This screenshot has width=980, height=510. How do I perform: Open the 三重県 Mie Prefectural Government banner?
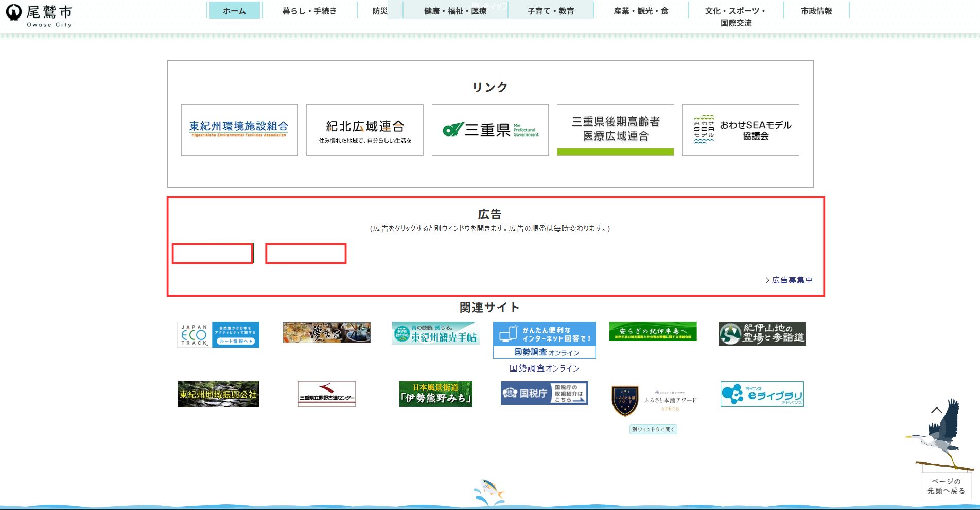tap(490, 130)
